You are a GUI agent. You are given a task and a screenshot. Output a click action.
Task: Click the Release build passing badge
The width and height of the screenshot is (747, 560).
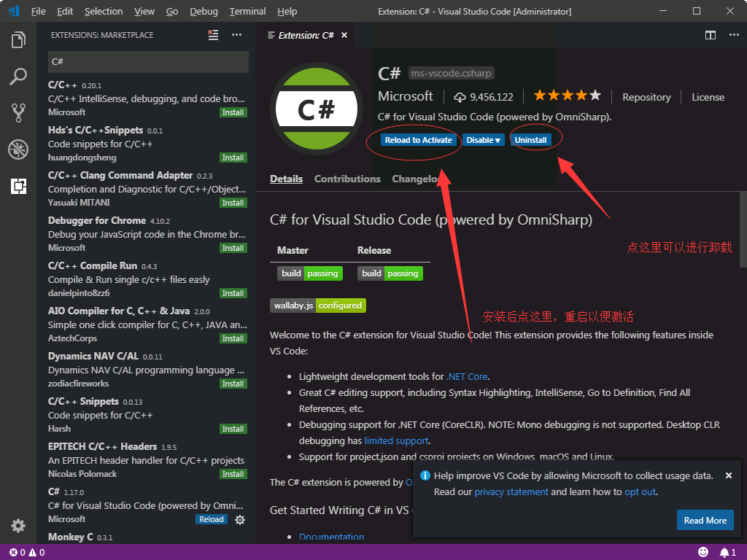click(390, 273)
